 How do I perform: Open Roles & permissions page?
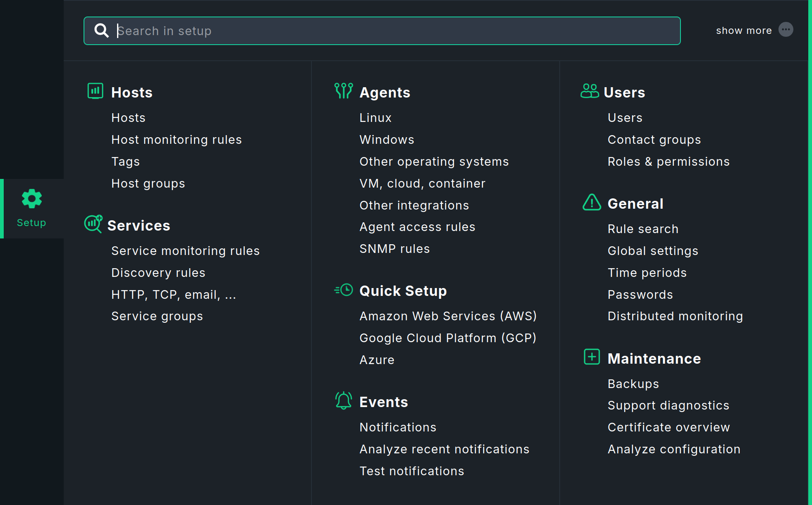668,162
